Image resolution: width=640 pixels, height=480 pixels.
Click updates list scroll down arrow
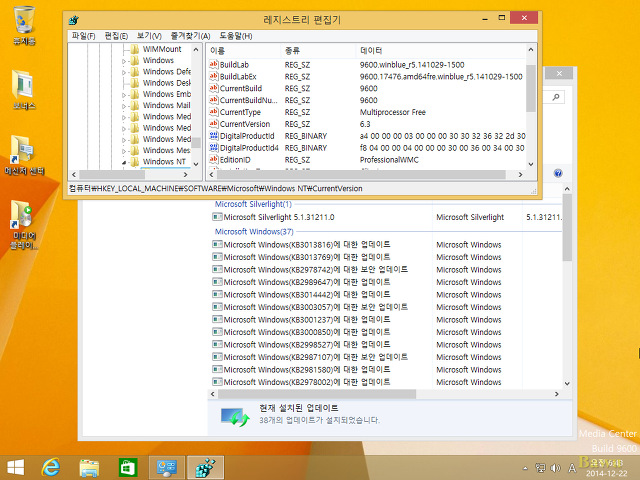pos(567,383)
